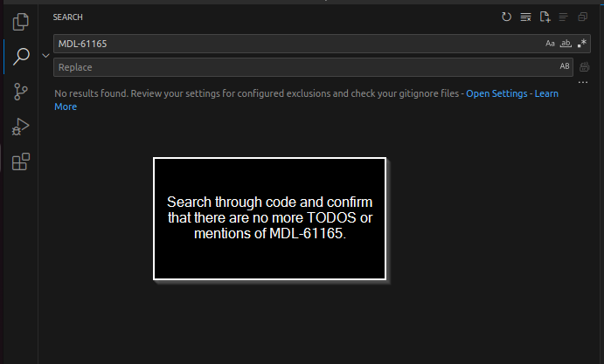The image size is (604, 364).
Task: Open the Extensions view
Action: (21, 161)
